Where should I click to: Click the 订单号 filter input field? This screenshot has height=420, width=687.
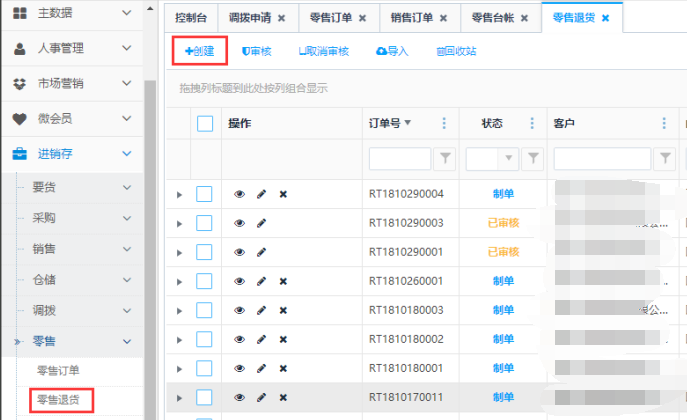tap(399, 158)
